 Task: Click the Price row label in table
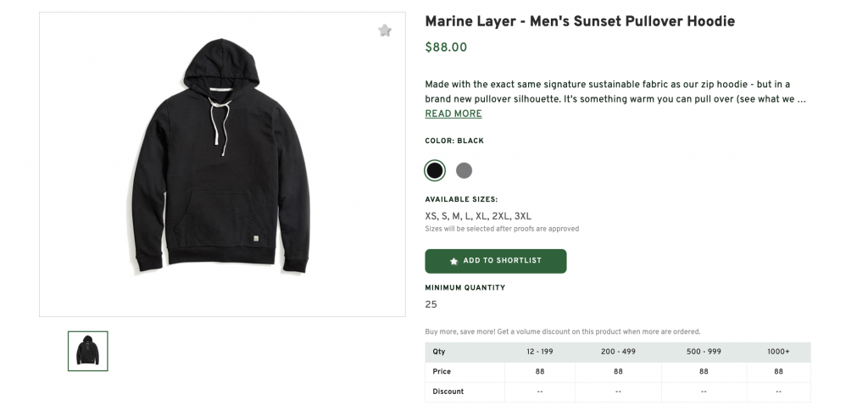click(x=442, y=372)
